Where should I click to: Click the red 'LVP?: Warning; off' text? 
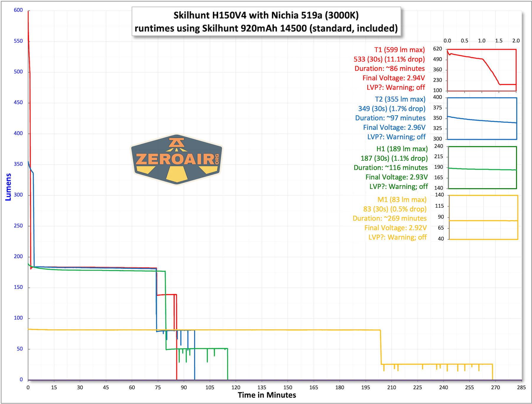396,88
